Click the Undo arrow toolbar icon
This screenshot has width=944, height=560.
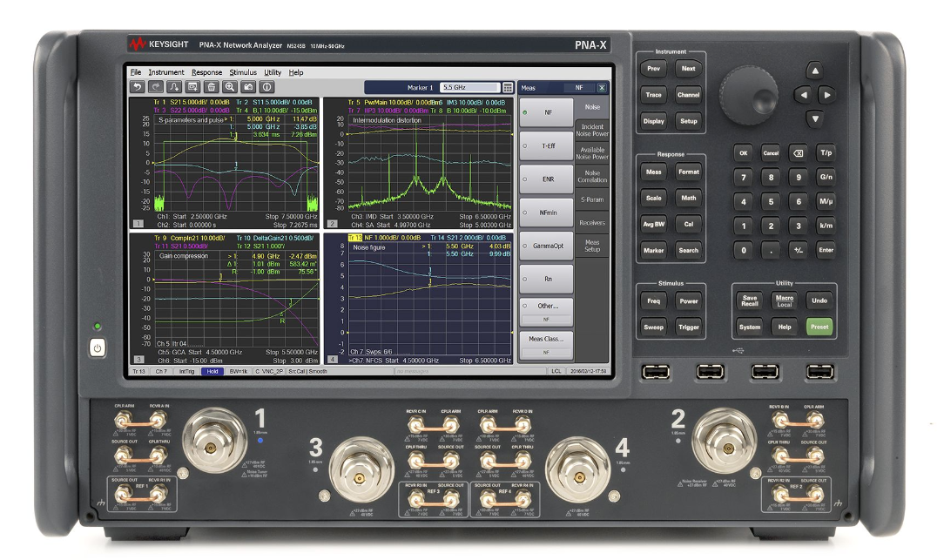point(138,87)
